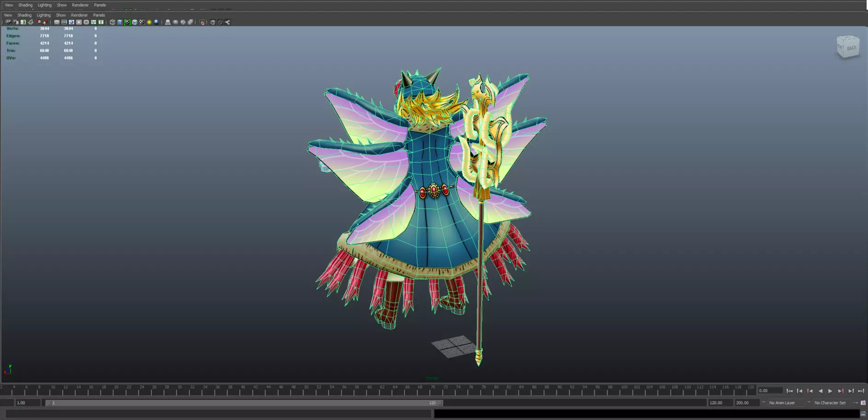Click the Image Plane icon
The width and height of the screenshot is (868, 420).
30,22
